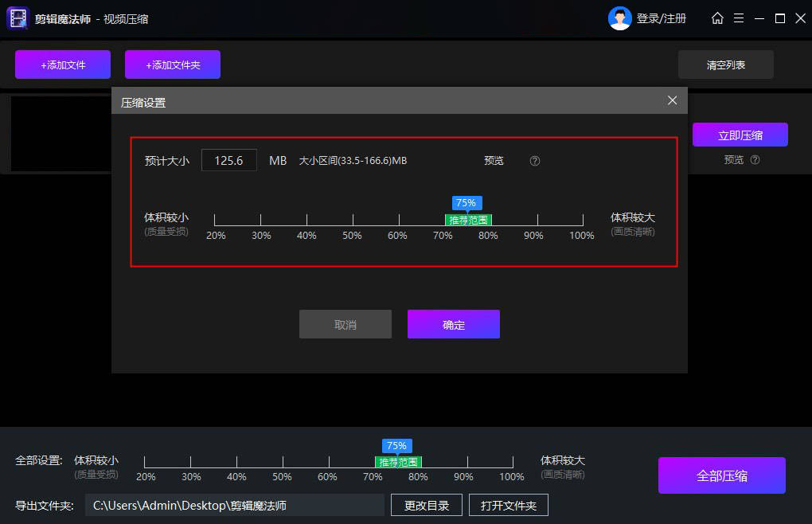This screenshot has height=524, width=812.
Task: Click the 更改目录 button
Action: coord(426,506)
